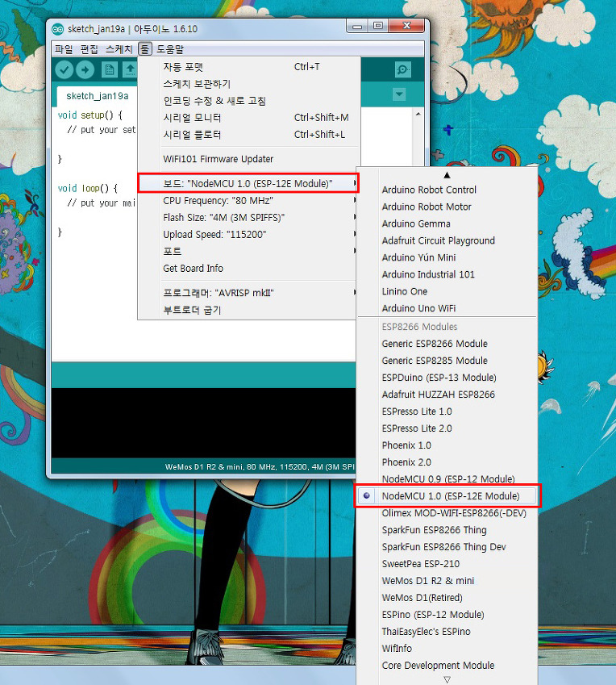Select Adafruit Circuit Playground board
This screenshot has width=616, height=685.
coord(447,240)
